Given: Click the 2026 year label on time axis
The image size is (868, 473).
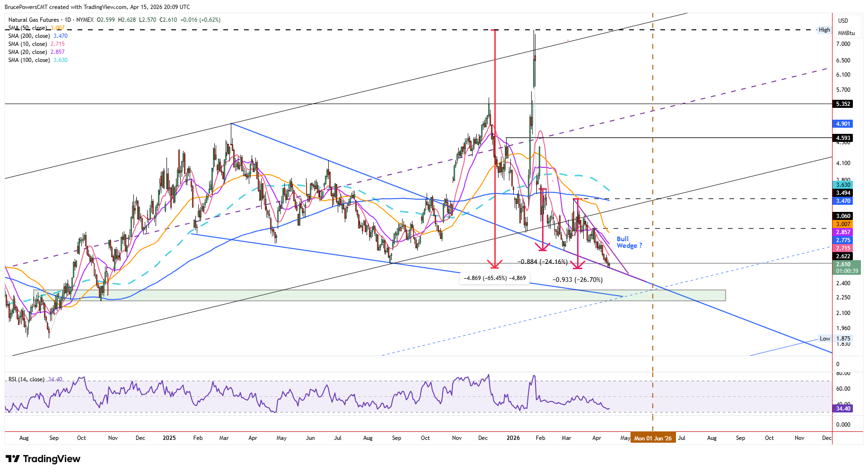Looking at the screenshot, I should coord(513,438).
